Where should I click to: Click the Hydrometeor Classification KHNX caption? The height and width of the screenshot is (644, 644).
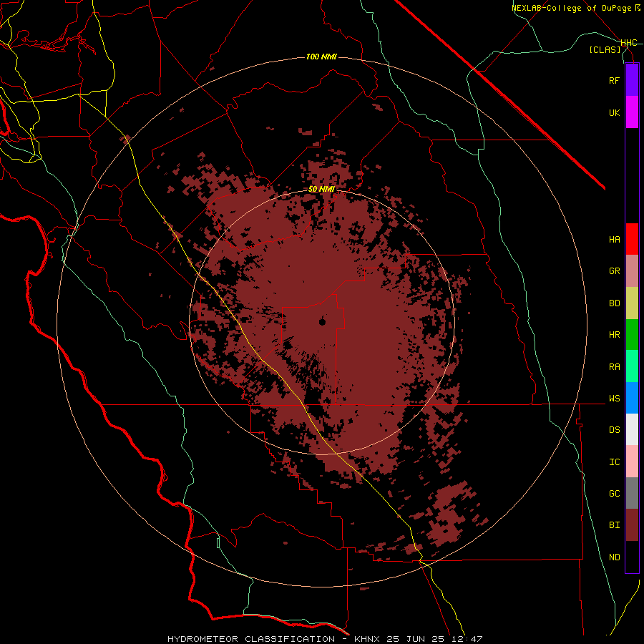324,639
